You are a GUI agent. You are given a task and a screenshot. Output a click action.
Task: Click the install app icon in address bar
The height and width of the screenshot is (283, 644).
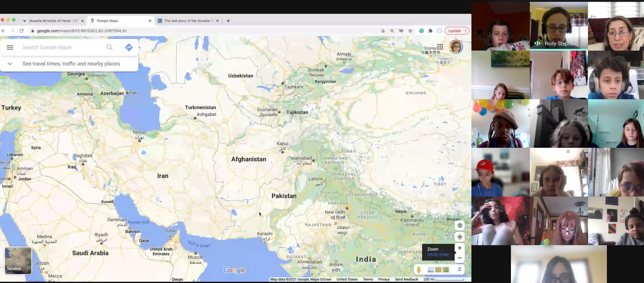(383, 31)
